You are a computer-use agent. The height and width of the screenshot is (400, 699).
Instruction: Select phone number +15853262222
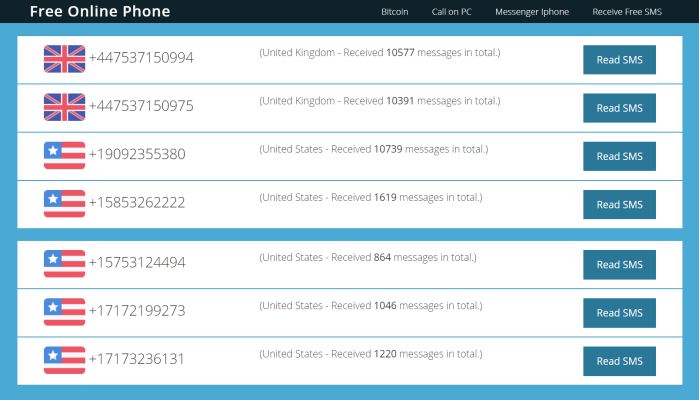[137, 202]
